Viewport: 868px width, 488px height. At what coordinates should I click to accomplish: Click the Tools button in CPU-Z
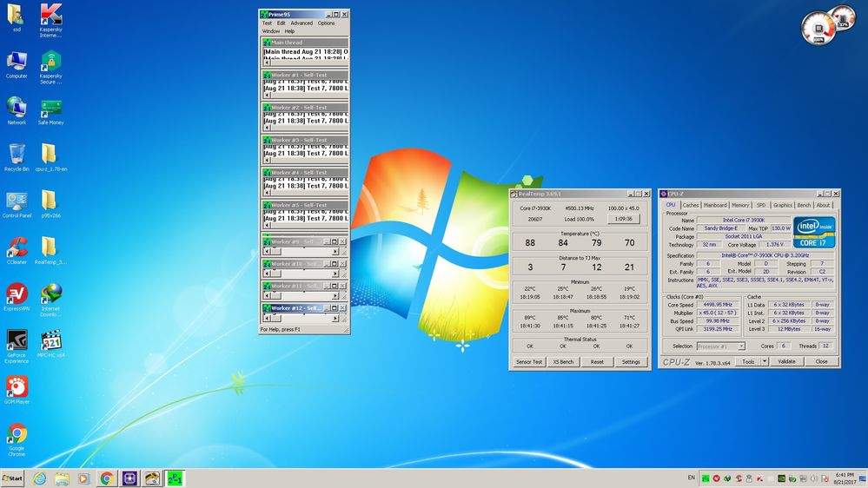748,361
